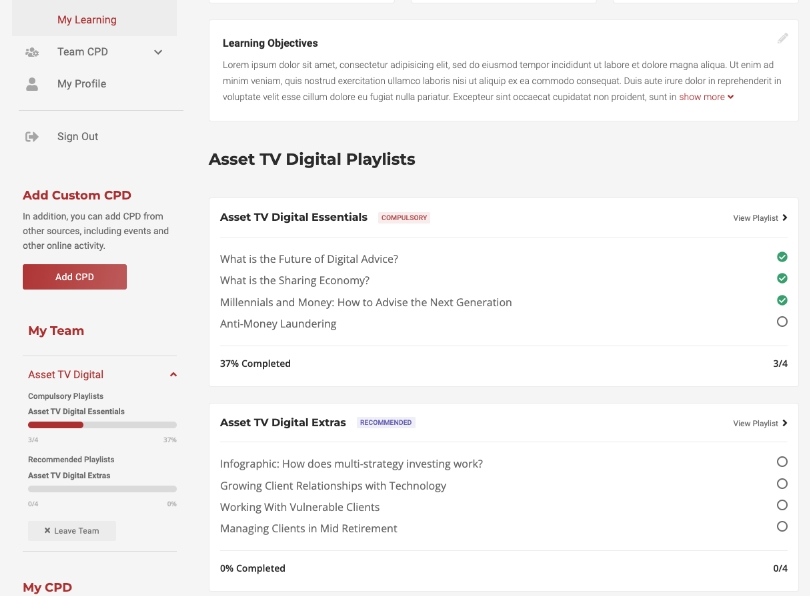
Task: Open View Playlist for Digital Essentials
Action: pyautogui.click(x=760, y=218)
